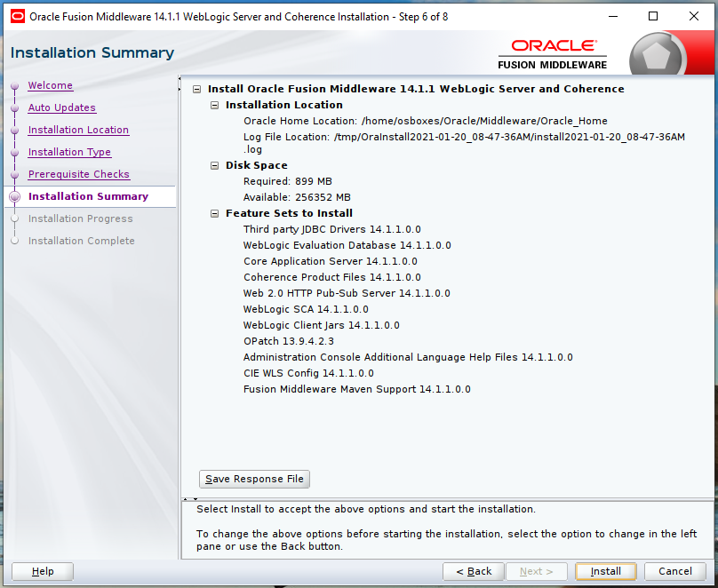718x588 pixels.
Task: Click the Installation Type step bullet icon
Action: point(14,153)
